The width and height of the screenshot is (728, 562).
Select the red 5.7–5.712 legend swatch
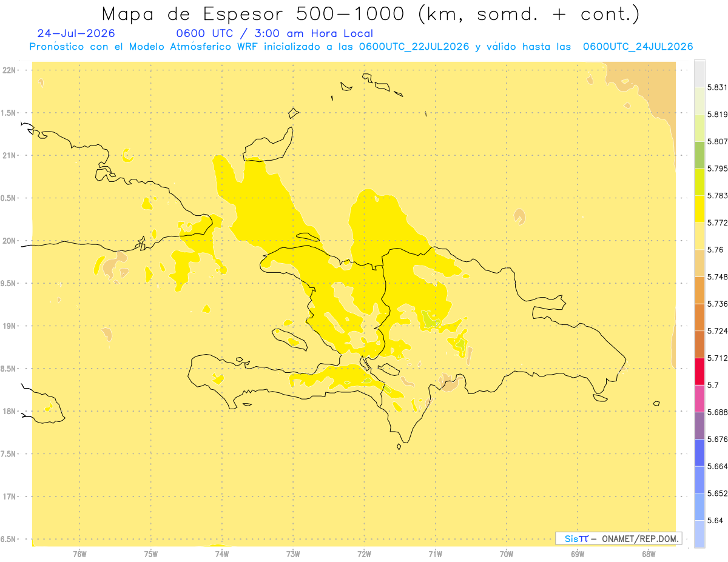point(699,371)
